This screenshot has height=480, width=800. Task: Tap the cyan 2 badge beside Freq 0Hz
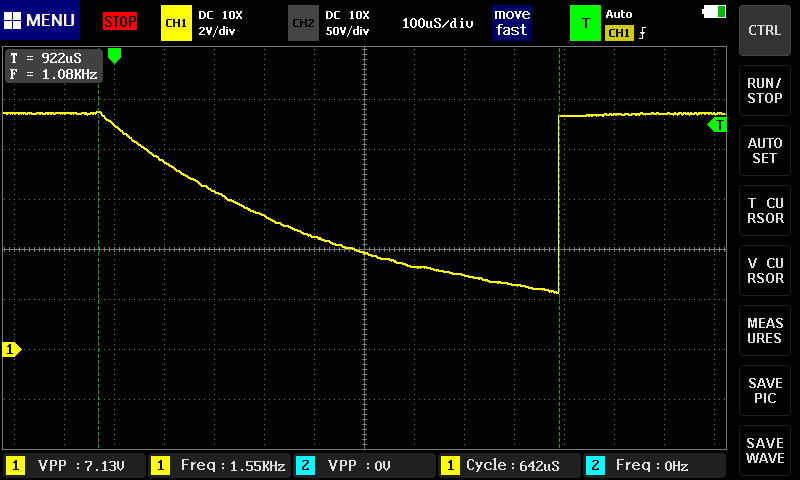[x=595, y=465]
